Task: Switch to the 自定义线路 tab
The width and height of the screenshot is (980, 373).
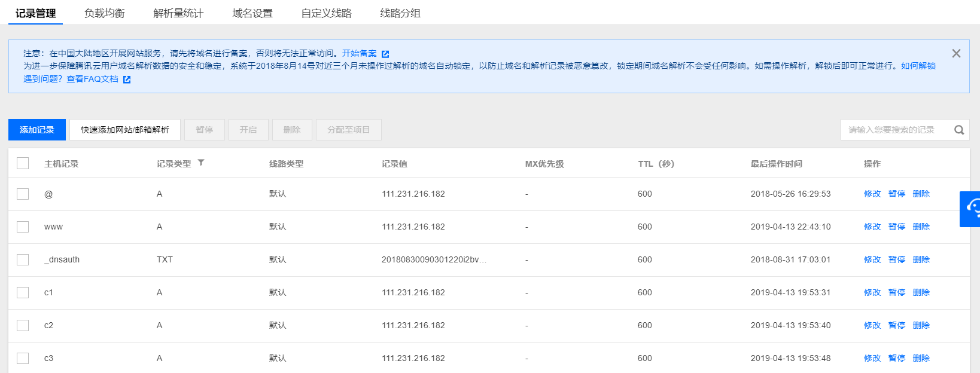Action: point(327,13)
